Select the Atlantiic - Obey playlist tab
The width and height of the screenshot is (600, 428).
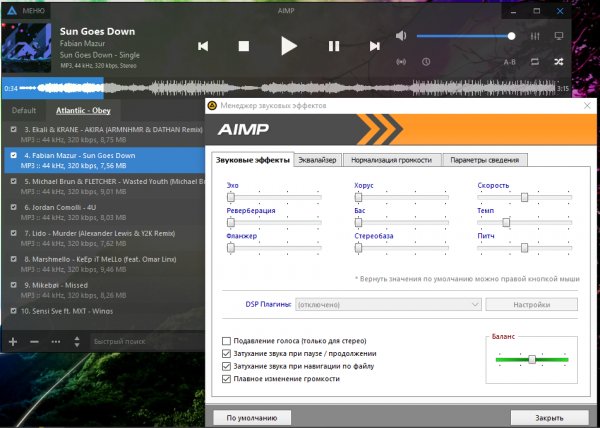pos(83,111)
